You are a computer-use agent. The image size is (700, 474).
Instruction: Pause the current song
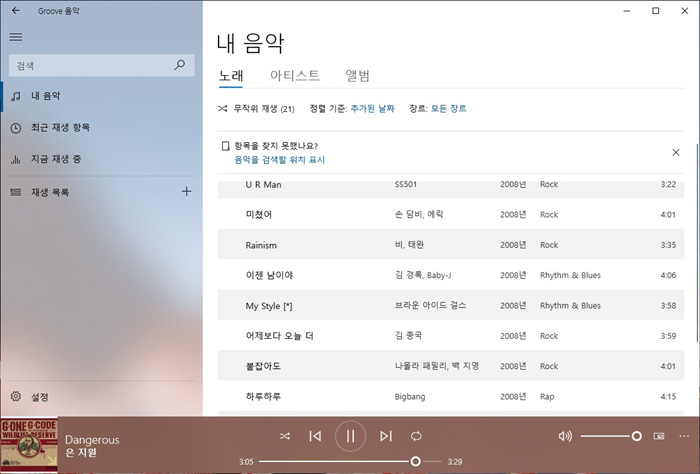coord(350,436)
